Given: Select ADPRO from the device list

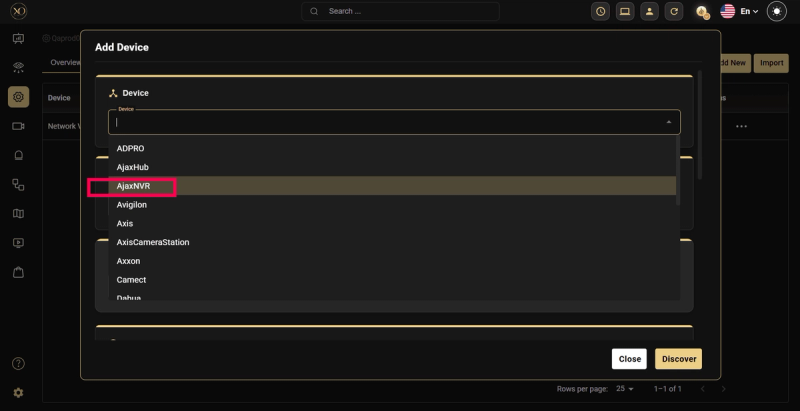Looking at the screenshot, I should coord(392,148).
